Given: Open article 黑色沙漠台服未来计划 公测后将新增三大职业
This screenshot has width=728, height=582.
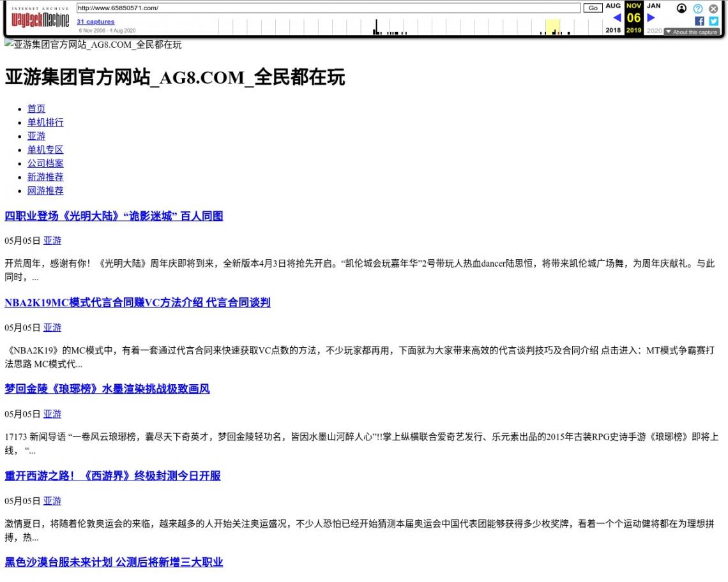Looking at the screenshot, I should coord(114,562).
